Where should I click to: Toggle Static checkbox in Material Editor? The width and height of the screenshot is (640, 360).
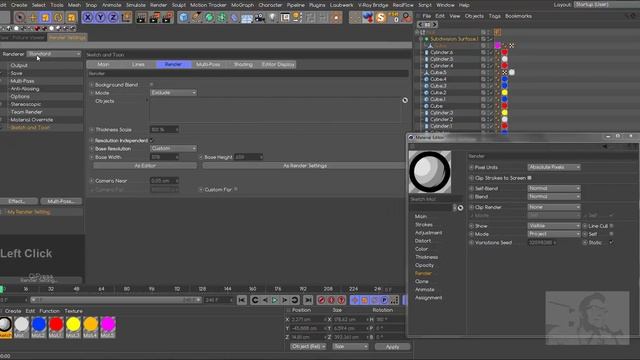pos(611,242)
